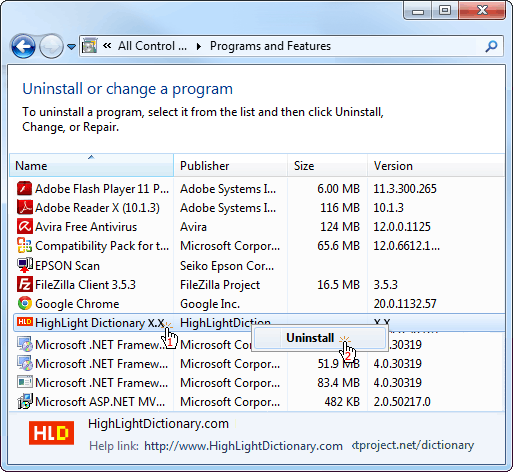
Task: Click 'All Control ...' breadcrumb segment
Action: pyautogui.click(x=152, y=46)
